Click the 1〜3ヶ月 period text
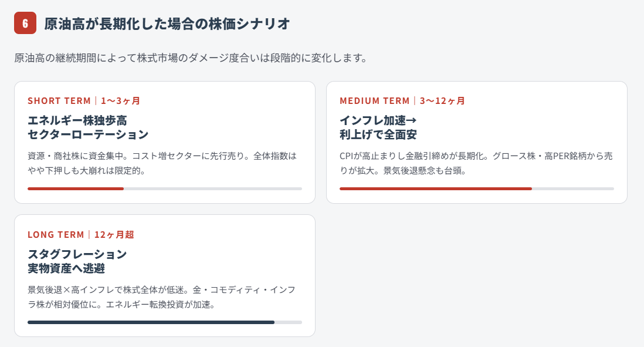Viewport: 644px width, 347px height. pos(120,100)
